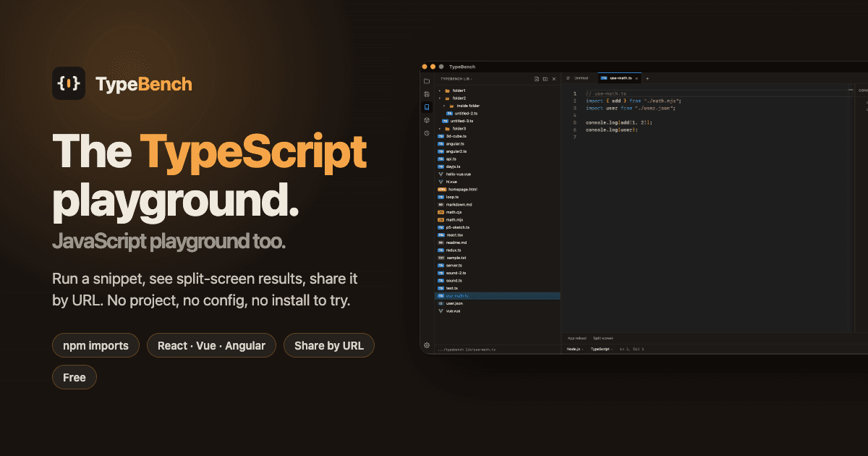Click the Share by URL pill
This screenshot has height=456, width=868.
329,345
